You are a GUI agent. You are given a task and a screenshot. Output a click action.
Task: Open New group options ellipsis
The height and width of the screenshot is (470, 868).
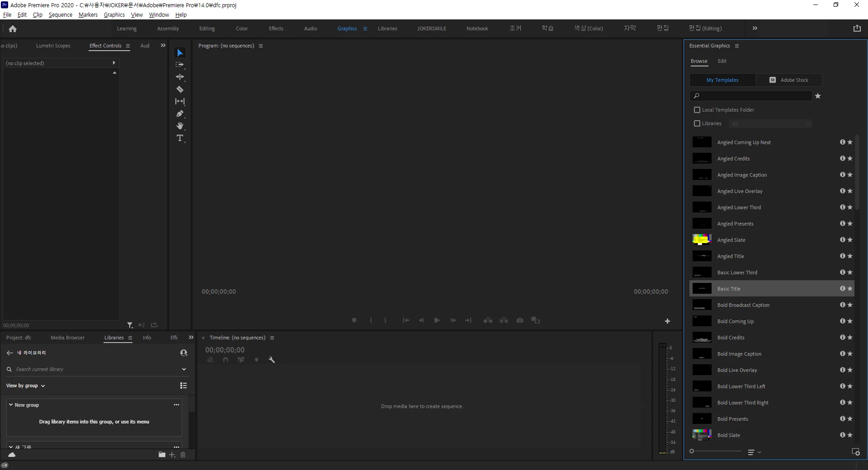(176, 405)
